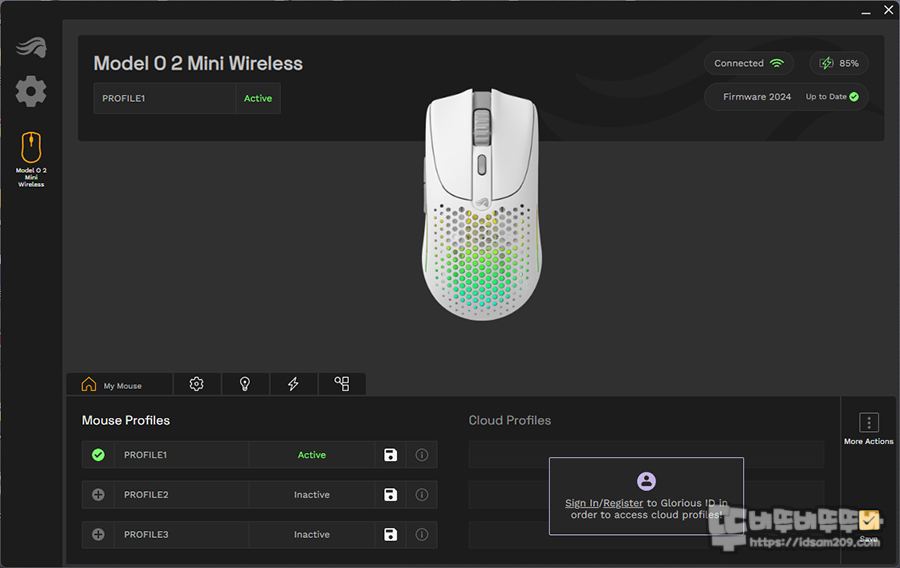Click PROFILE3 Inactive status label
The width and height of the screenshot is (900, 568).
click(312, 535)
